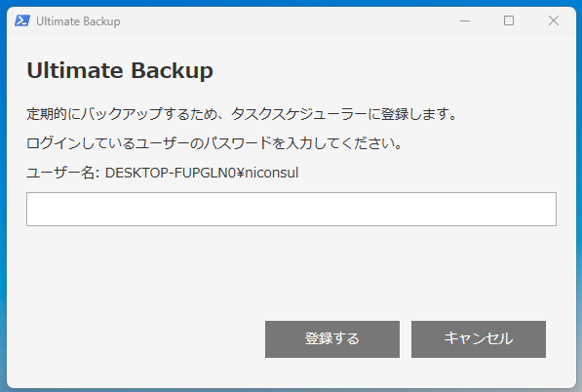Click the words 入力してください in the second sentence
Screen dimensions: 582x392
pyautogui.click(x=344, y=143)
